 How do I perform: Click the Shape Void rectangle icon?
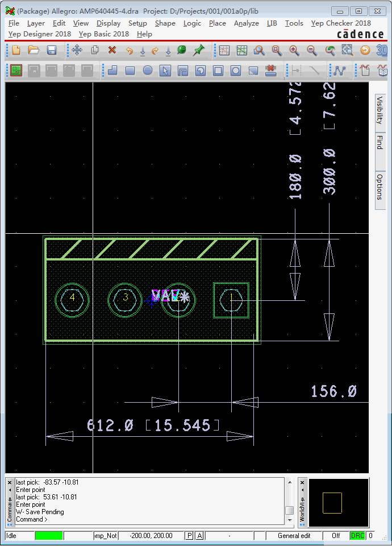tap(218, 71)
